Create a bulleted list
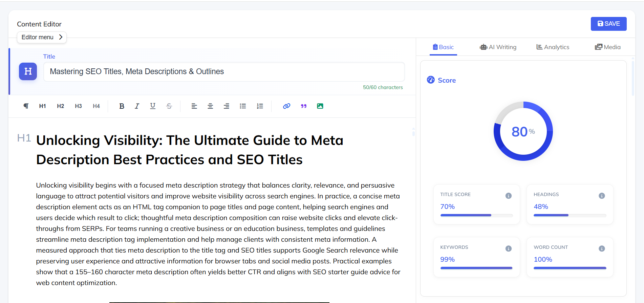The width and height of the screenshot is (644, 303). 243,106
